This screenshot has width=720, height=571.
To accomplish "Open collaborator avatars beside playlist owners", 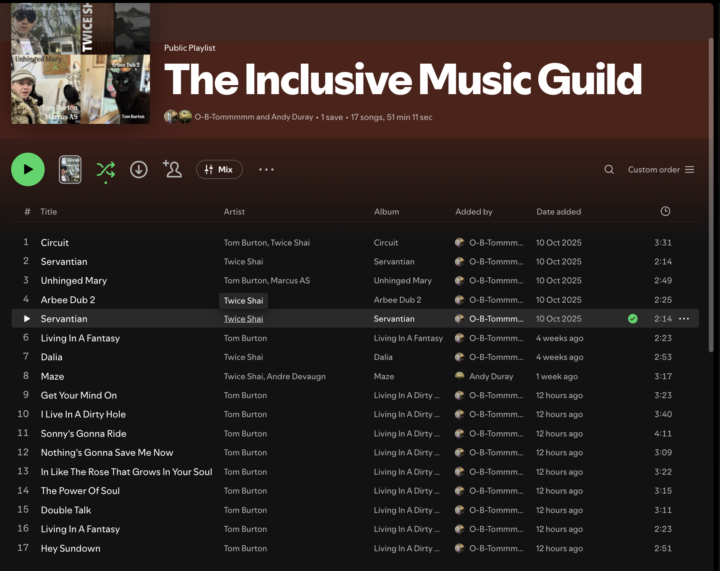I will [178, 117].
